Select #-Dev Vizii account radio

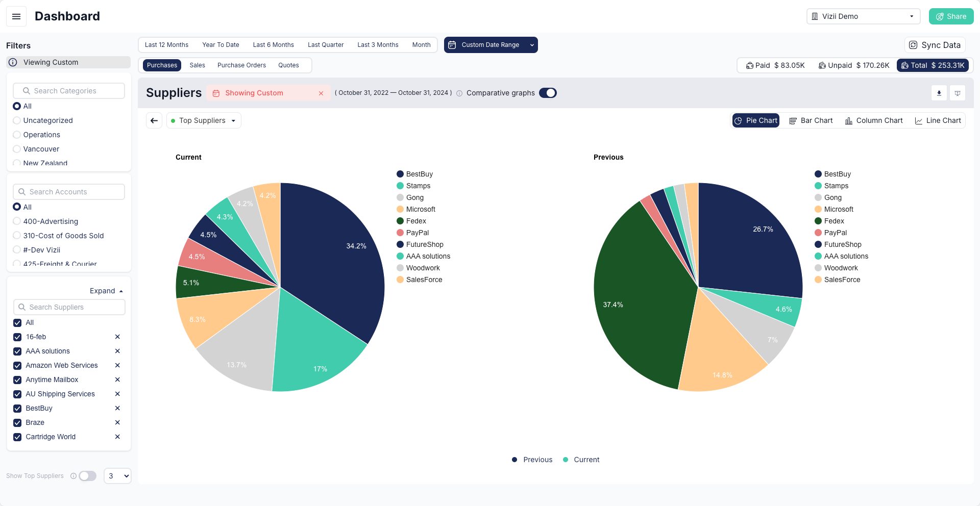pos(17,250)
